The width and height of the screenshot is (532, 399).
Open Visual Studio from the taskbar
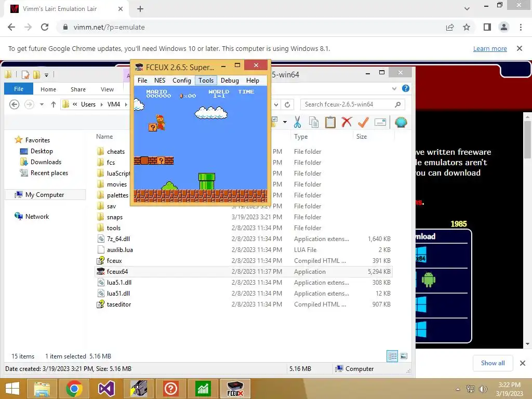[106, 389]
